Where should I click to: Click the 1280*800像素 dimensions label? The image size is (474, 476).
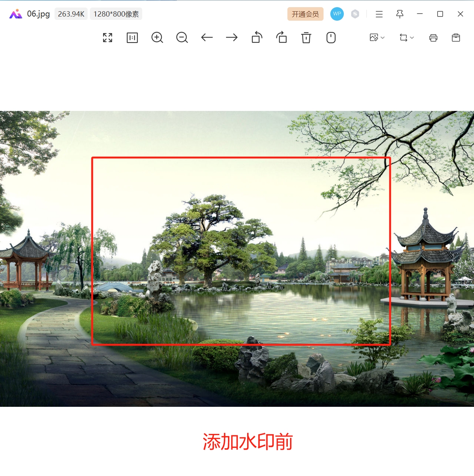116,14
